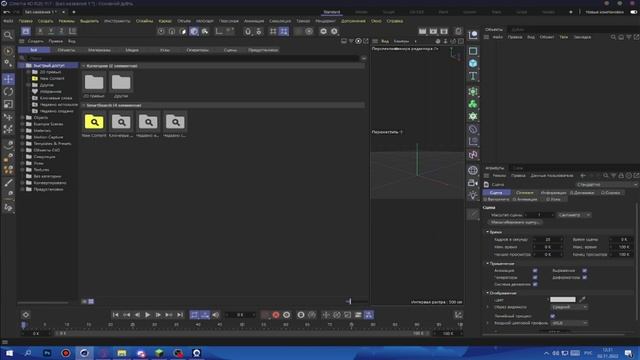This screenshot has width=640, height=360.
Task: Click the scale scene button in attributes
Action: 515,222
